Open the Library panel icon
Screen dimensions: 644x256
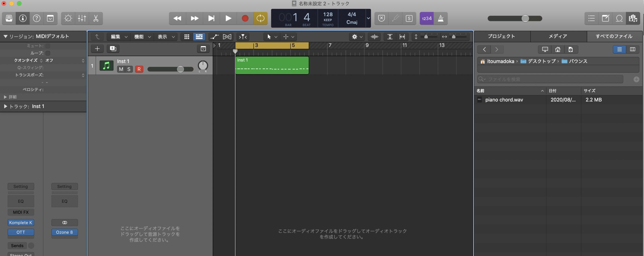(x=9, y=18)
